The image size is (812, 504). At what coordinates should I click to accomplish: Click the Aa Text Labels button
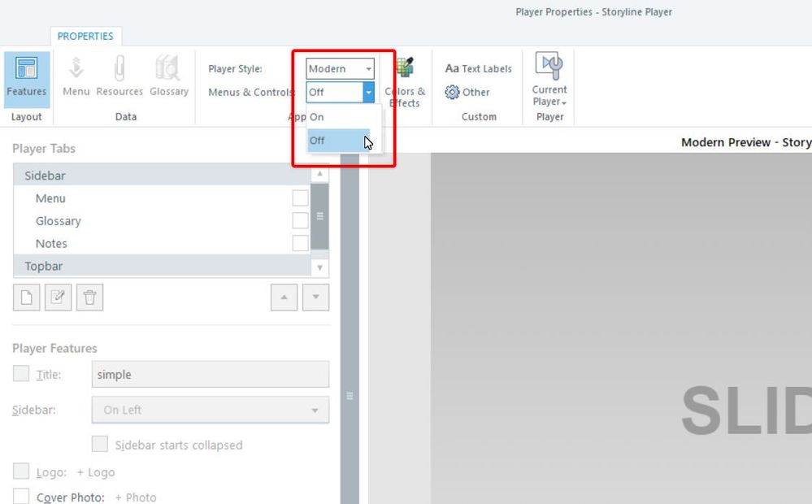[478, 68]
